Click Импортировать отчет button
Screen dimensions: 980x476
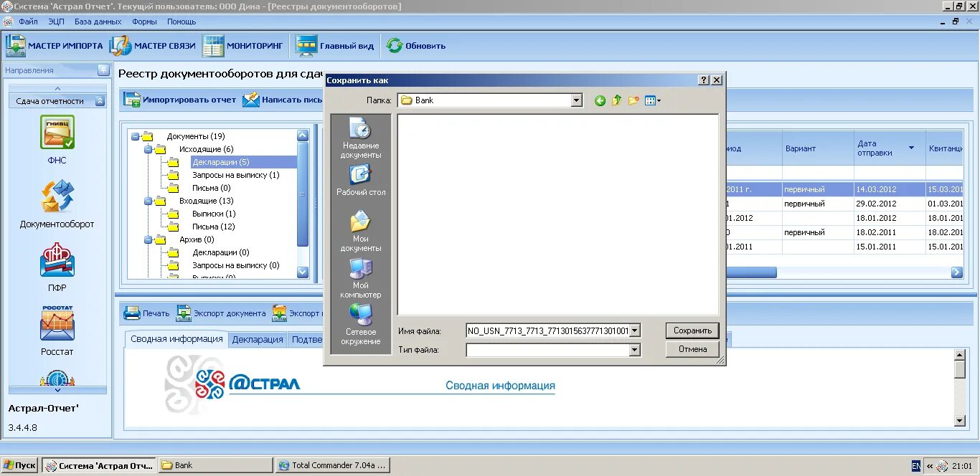tap(179, 100)
